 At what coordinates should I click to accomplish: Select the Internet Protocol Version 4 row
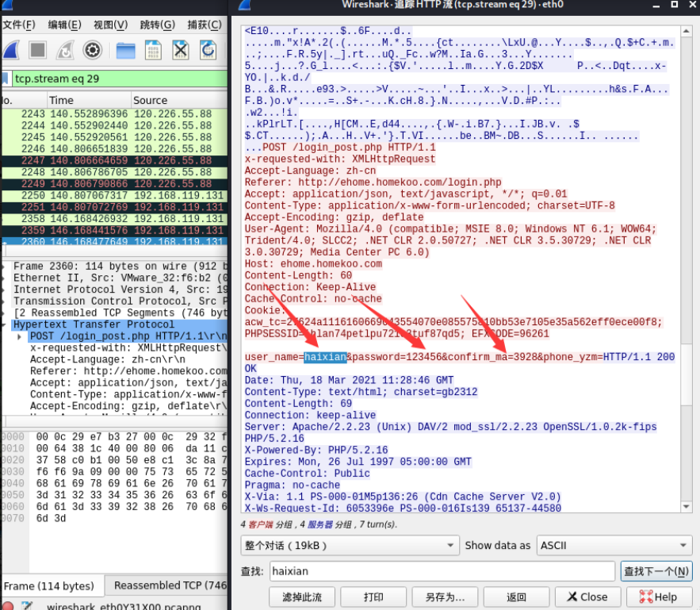click(115, 290)
